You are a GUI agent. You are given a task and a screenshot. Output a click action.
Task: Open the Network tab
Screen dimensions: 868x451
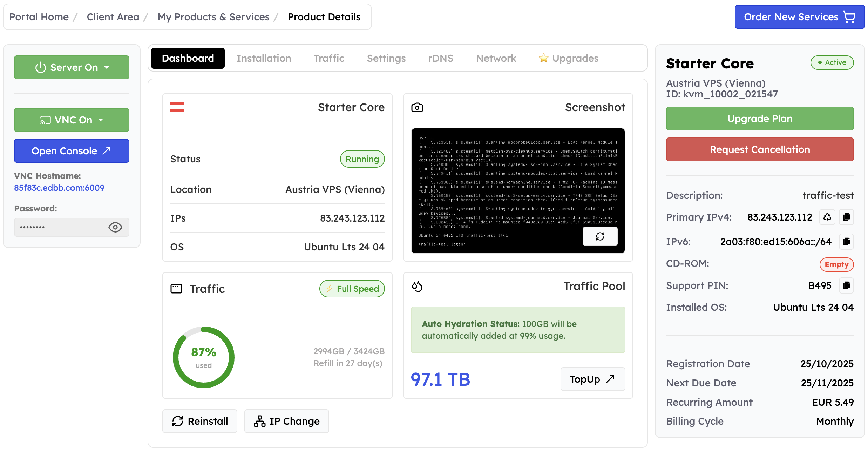point(496,58)
